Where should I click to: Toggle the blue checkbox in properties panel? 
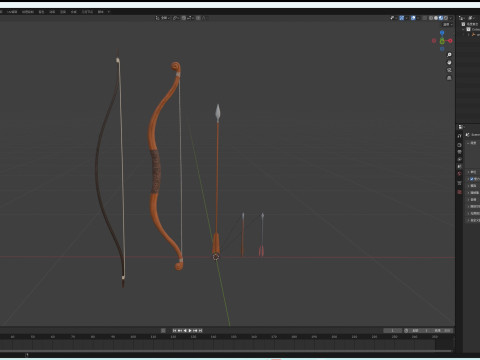click(472, 179)
